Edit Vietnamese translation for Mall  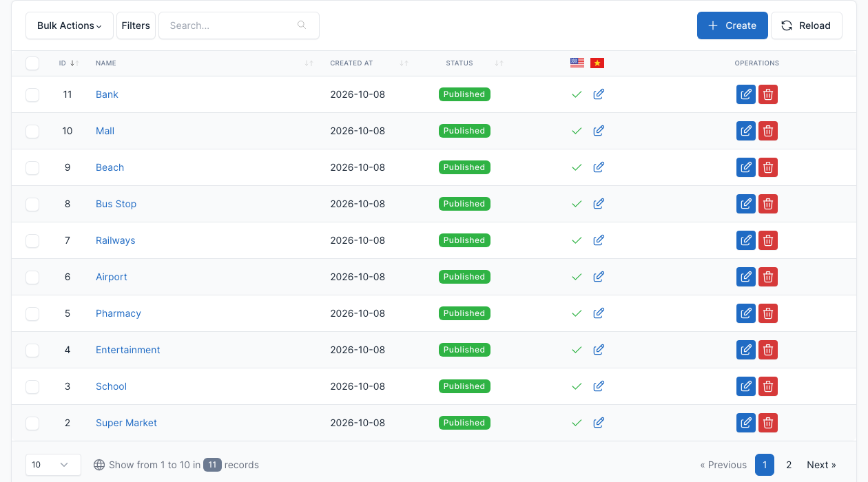pos(599,131)
